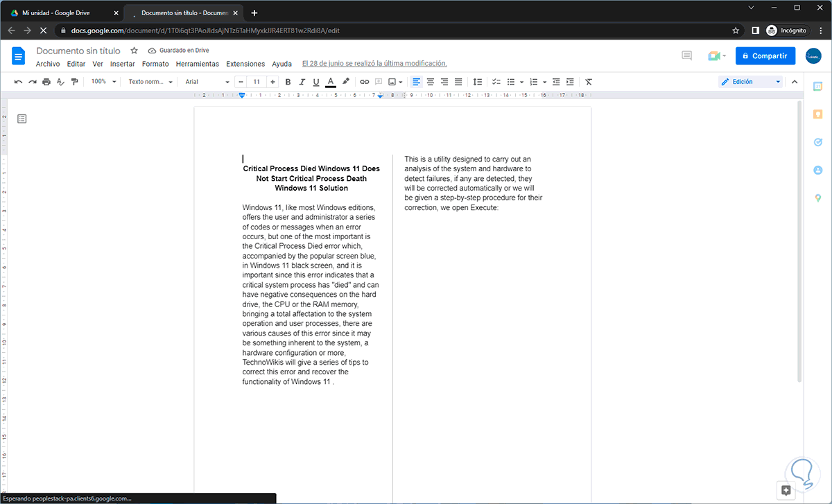The width and height of the screenshot is (832, 504).
Task: Open the Edición mode dropdown
Action: coord(750,82)
